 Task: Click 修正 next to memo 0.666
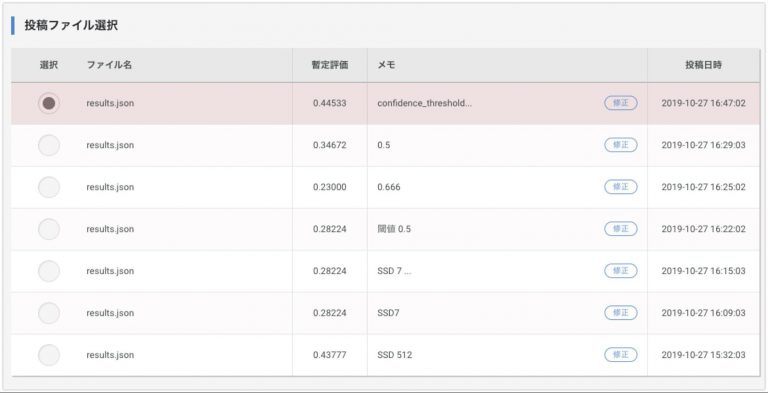(x=621, y=187)
